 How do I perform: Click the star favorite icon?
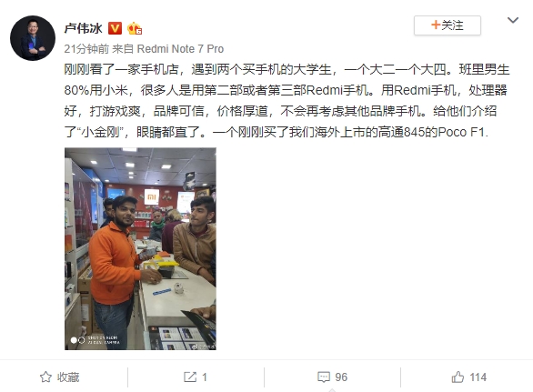(45, 377)
